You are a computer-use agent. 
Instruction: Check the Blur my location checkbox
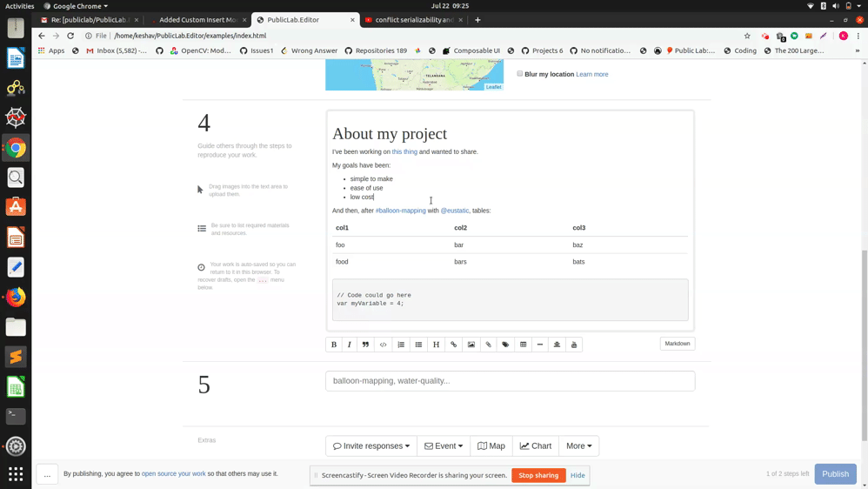pos(520,74)
